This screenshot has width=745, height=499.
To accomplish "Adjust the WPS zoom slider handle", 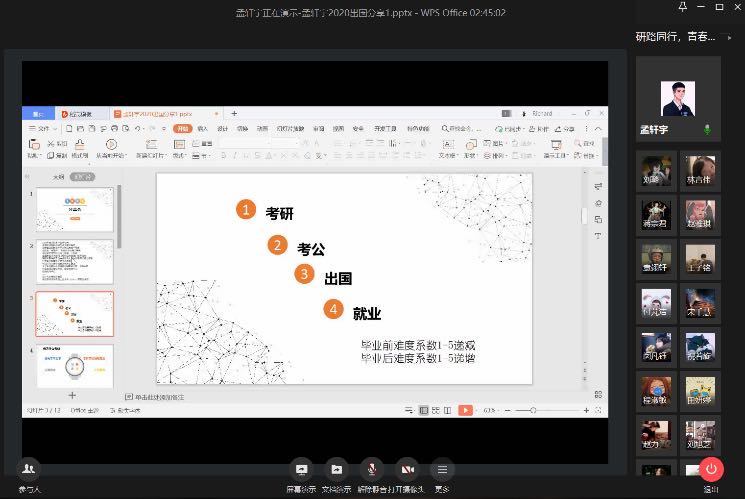I will [x=533, y=410].
